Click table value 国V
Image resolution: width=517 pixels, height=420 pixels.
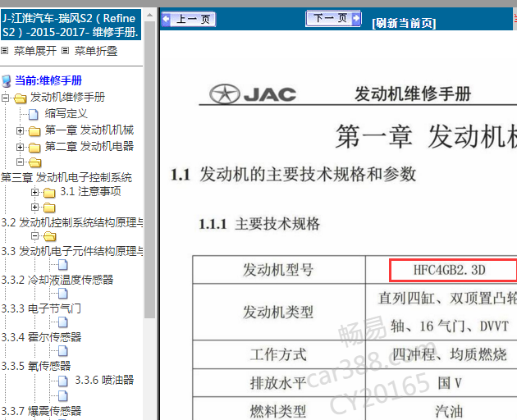click(x=450, y=383)
